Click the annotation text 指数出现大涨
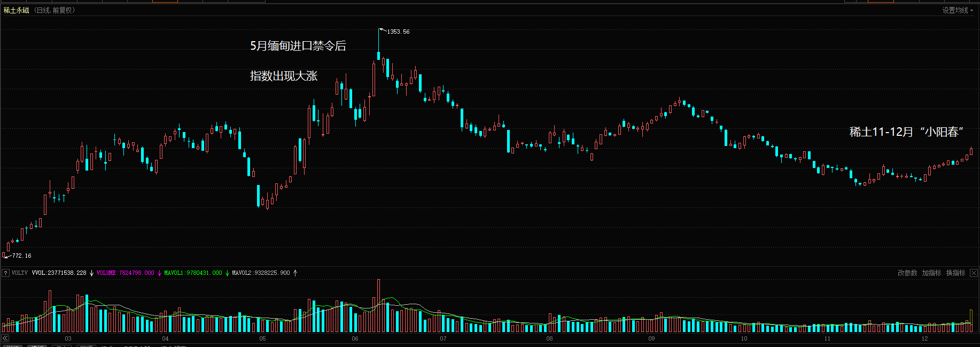This screenshot has width=980, height=347. pyautogui.click(x=284, y=76)
